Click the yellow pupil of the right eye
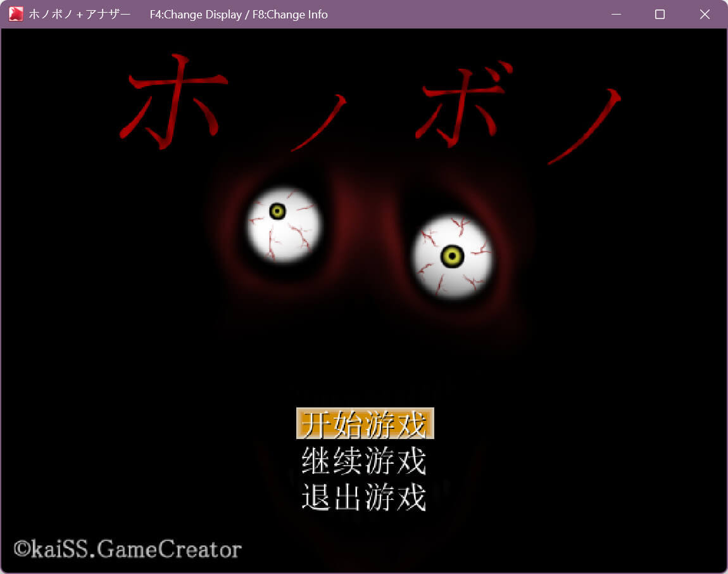The image size is (728, 574). click(x=452, y=256)
